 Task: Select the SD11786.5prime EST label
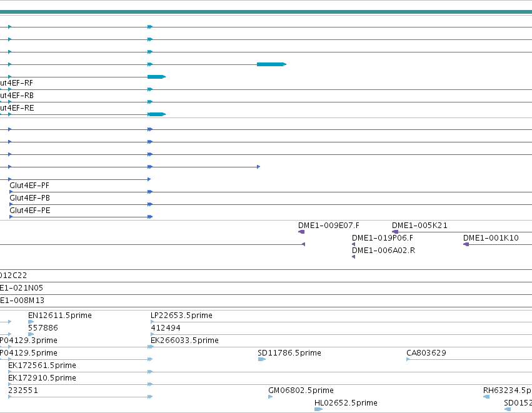pyautogui.click(x=289, y=353)
